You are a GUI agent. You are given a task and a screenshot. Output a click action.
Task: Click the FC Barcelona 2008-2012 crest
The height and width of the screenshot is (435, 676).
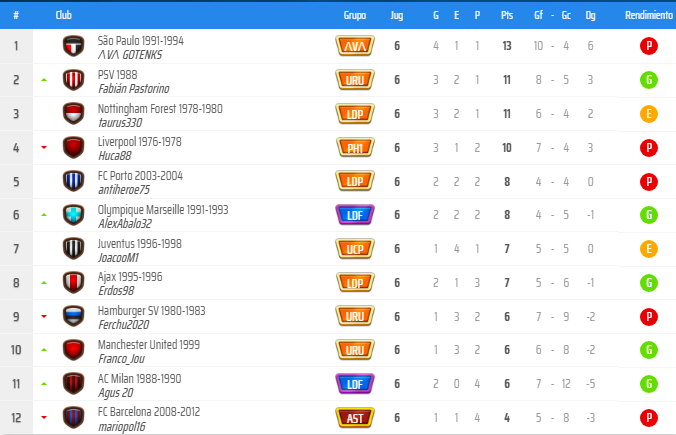coord(73,418)
